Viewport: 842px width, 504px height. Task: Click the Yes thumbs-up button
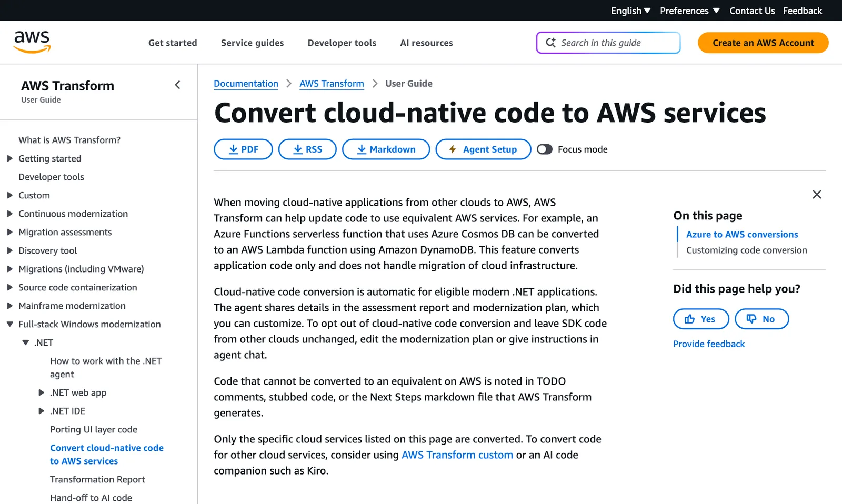tap(701, 319)
